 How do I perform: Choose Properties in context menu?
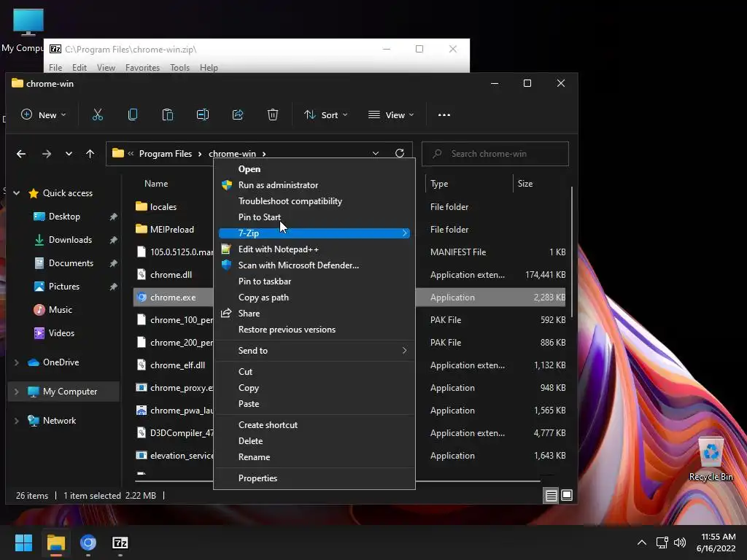tap(314, 478)
